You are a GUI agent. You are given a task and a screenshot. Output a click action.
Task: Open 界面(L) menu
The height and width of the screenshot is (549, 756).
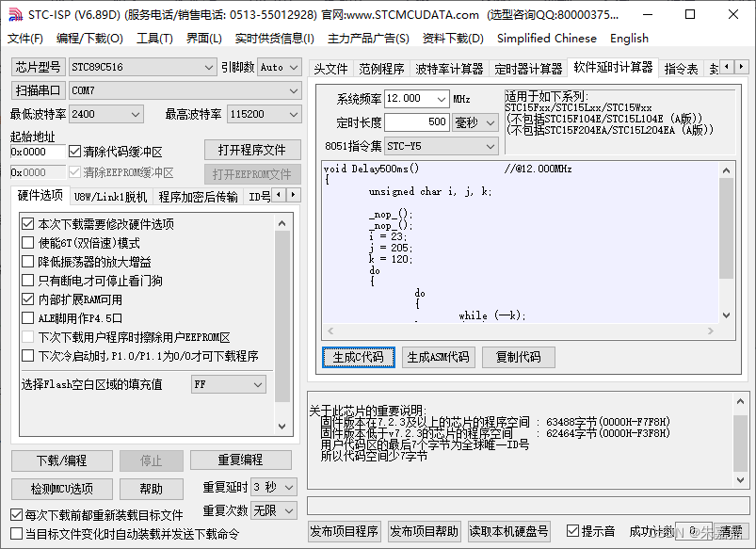(203, 38)
